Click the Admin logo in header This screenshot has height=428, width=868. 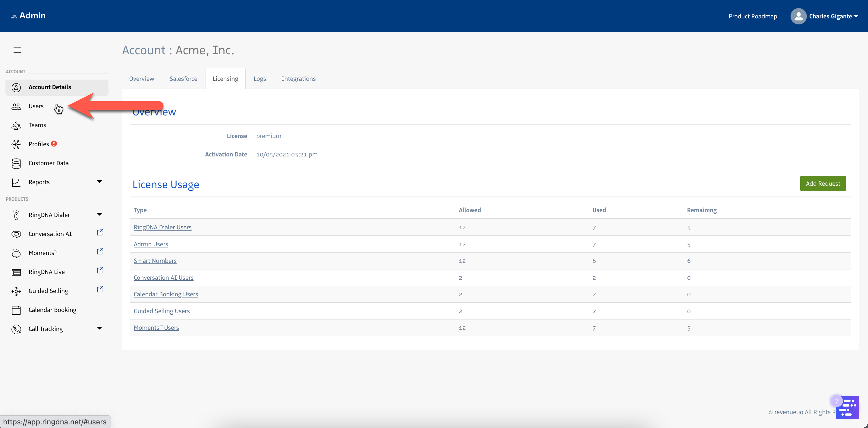tap(28, 15)
